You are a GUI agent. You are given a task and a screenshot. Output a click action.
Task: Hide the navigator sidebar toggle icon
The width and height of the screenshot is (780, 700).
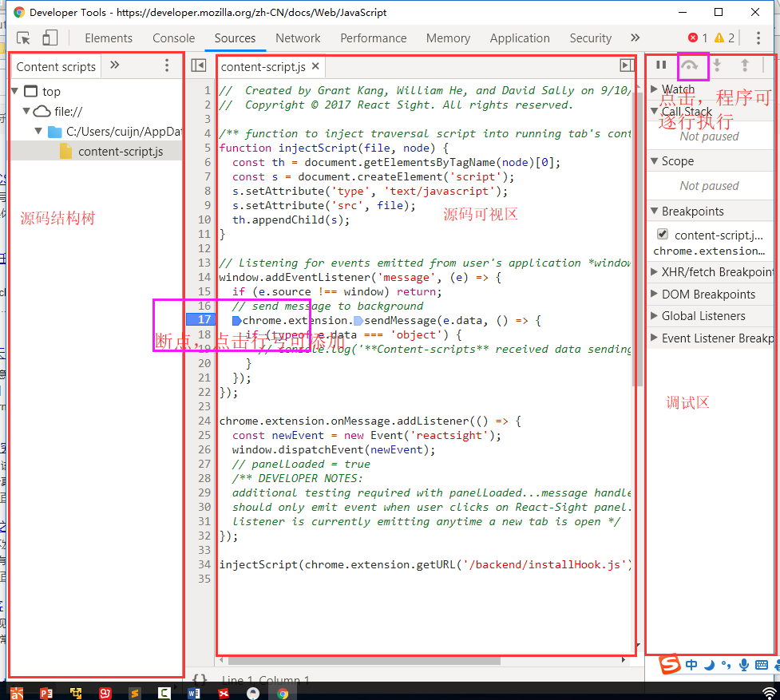(199, 65)
